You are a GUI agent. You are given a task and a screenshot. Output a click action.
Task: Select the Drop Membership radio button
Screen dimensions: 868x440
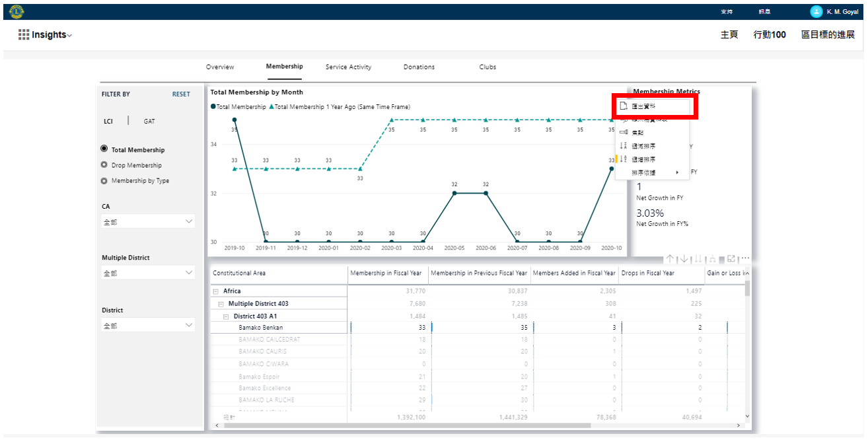click(x=104, y=165)
